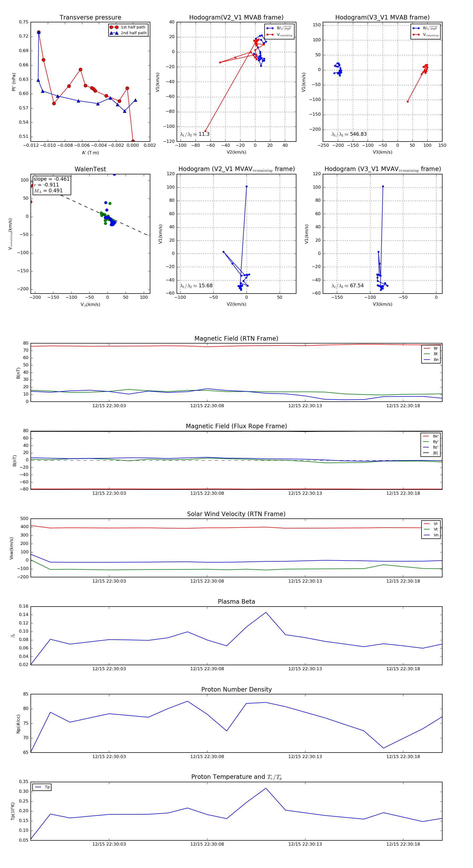Click the peak point of the Plasma Beta curve
This screenshot has width=473, height=868.
pos(266,612)
